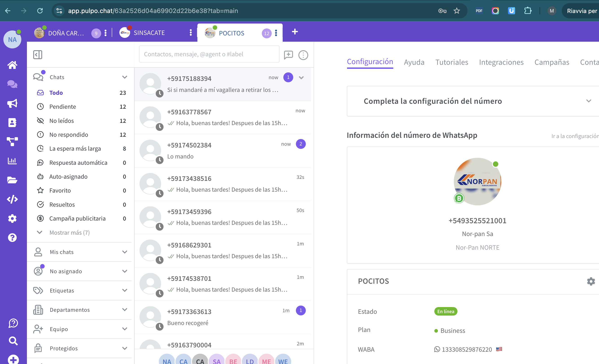Open the POCITOS settings gear icon

pos(591,281)
